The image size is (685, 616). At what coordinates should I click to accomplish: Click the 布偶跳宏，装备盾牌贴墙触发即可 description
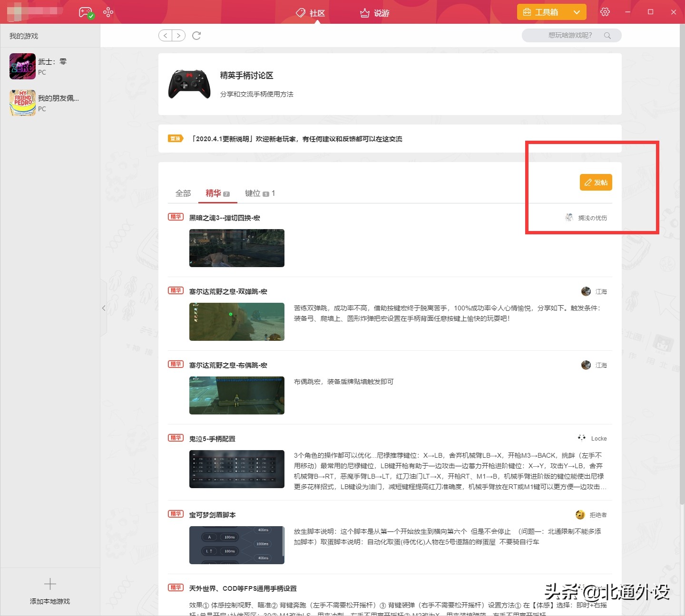coord(344,382)
